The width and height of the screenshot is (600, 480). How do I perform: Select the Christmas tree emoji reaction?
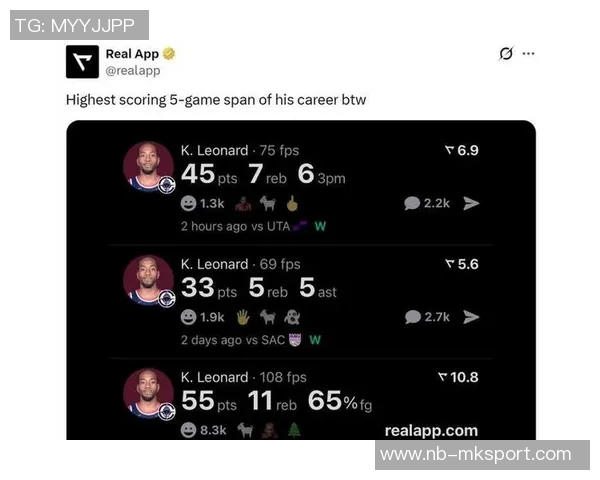[294, 430]
